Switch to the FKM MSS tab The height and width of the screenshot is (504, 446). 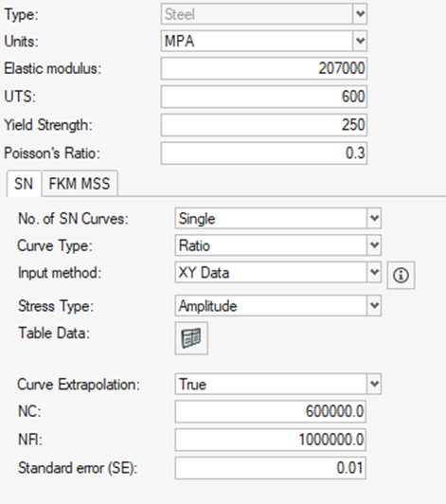pos(80,184)
